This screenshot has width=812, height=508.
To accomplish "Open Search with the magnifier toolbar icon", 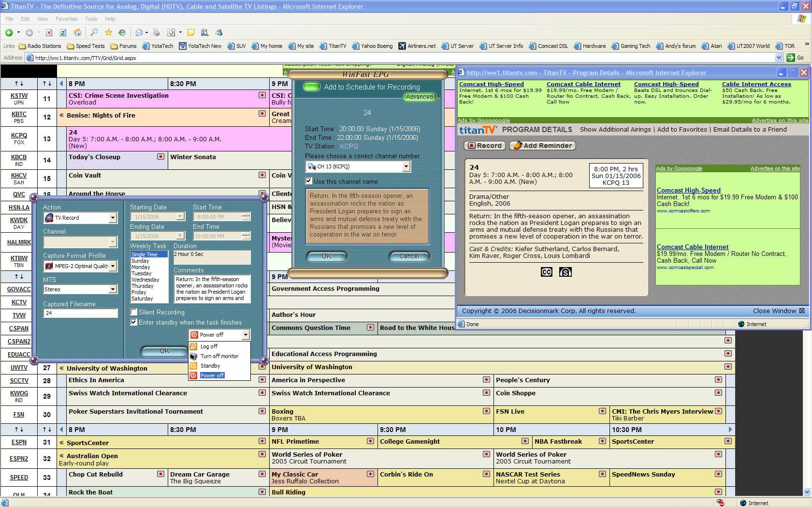I will [x=94, y=32].
